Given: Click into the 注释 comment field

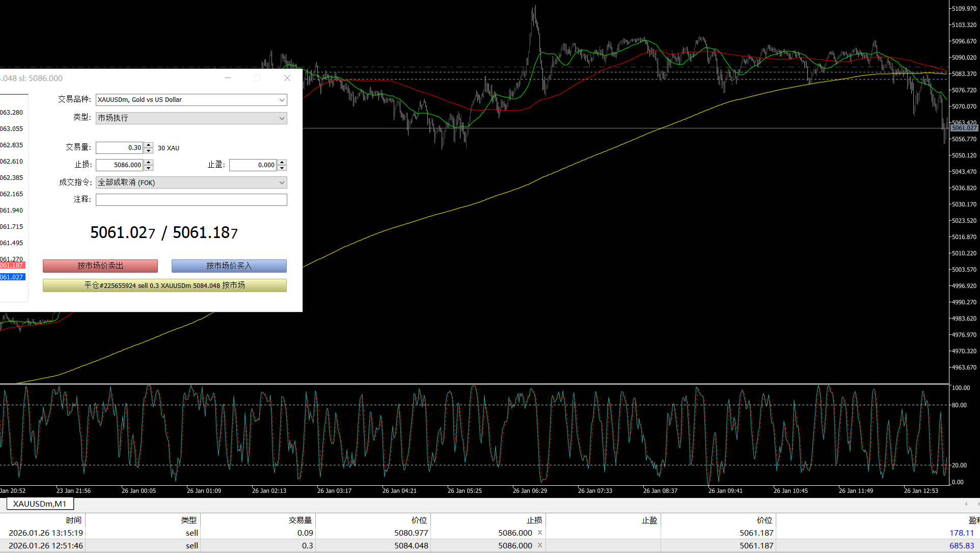Looking at the screenshot, I should click(x=191, y=200).
